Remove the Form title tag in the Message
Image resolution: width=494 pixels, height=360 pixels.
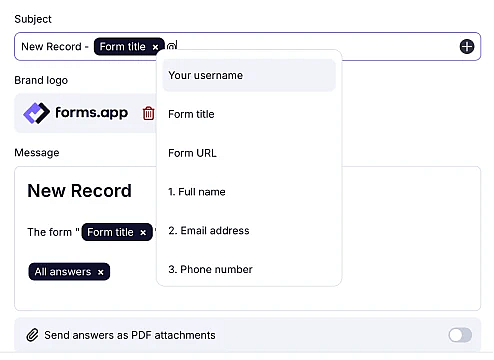tap(143, 232)
